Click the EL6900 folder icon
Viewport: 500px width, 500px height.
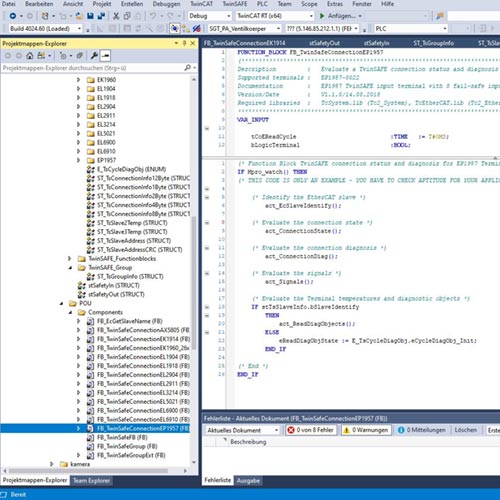(x=91, y=142)
